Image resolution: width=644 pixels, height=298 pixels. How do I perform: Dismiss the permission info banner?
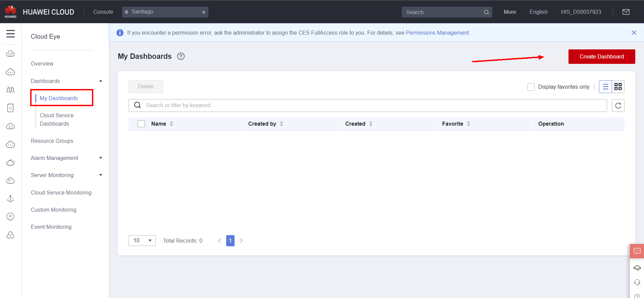634,33
